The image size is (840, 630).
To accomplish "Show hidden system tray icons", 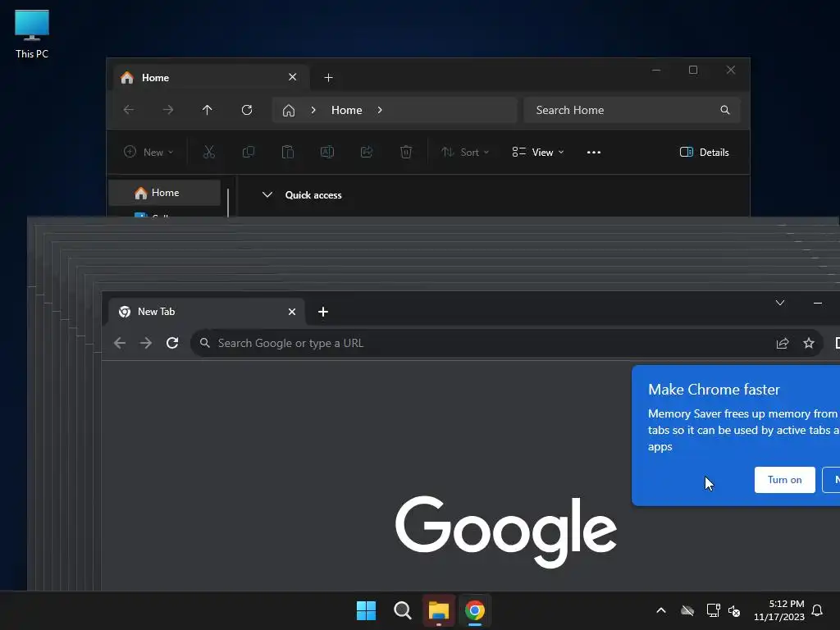I will pos(661,610).
